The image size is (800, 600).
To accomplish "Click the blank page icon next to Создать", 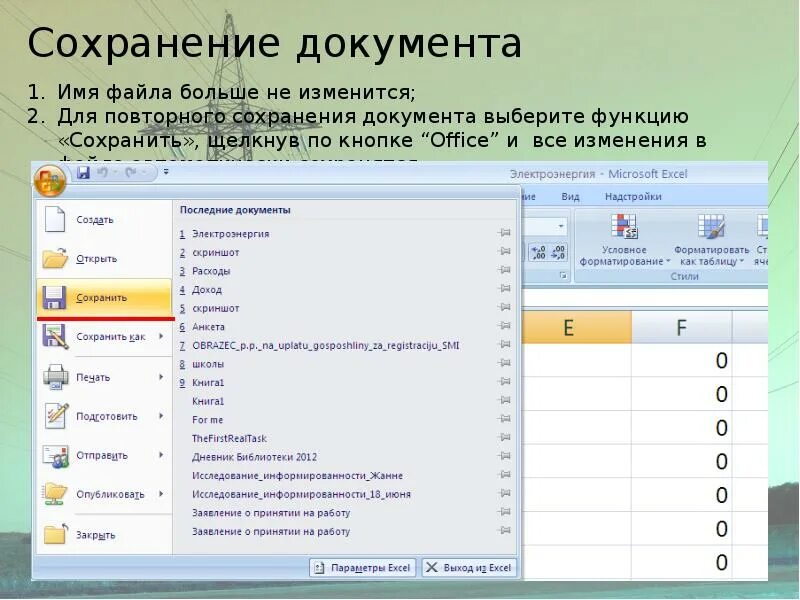I will point(55,219).
